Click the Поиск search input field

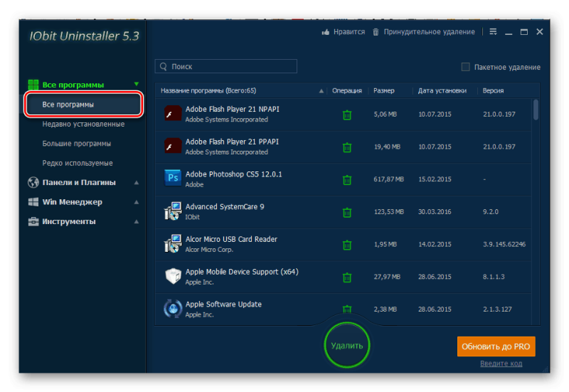(x=225, y=66)
